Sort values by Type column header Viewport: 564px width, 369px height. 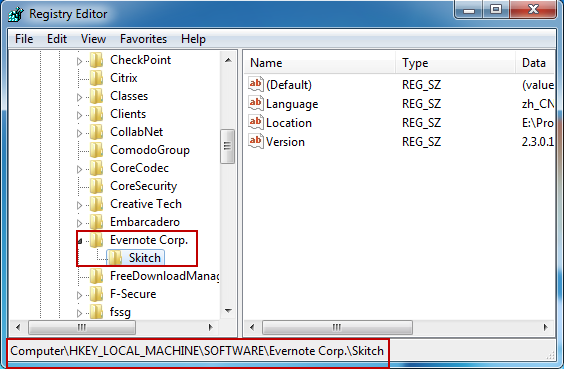455,63
